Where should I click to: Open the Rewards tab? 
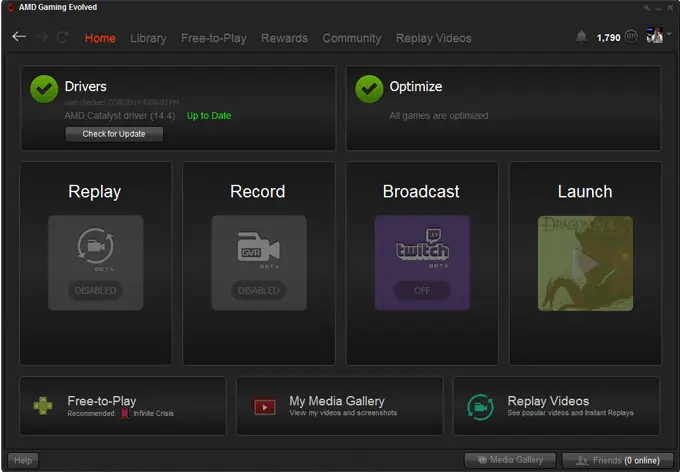click(284, 38)
